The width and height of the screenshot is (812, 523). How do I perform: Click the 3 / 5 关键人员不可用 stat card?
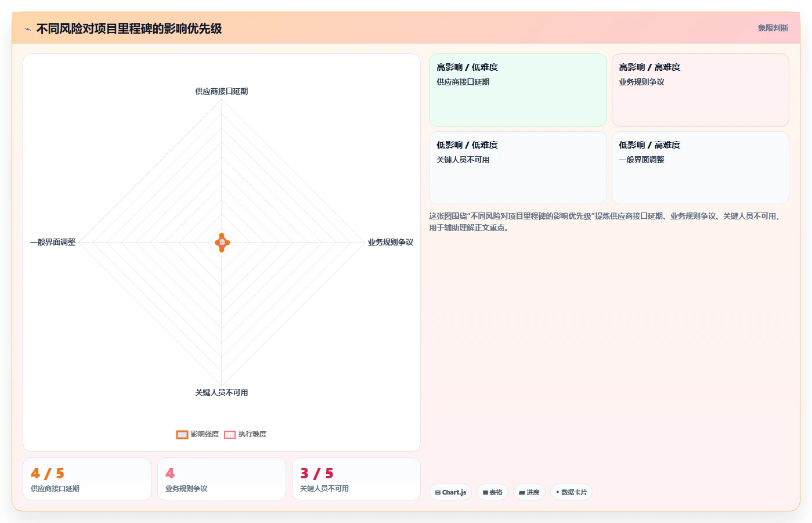click(x=356, y=479)
